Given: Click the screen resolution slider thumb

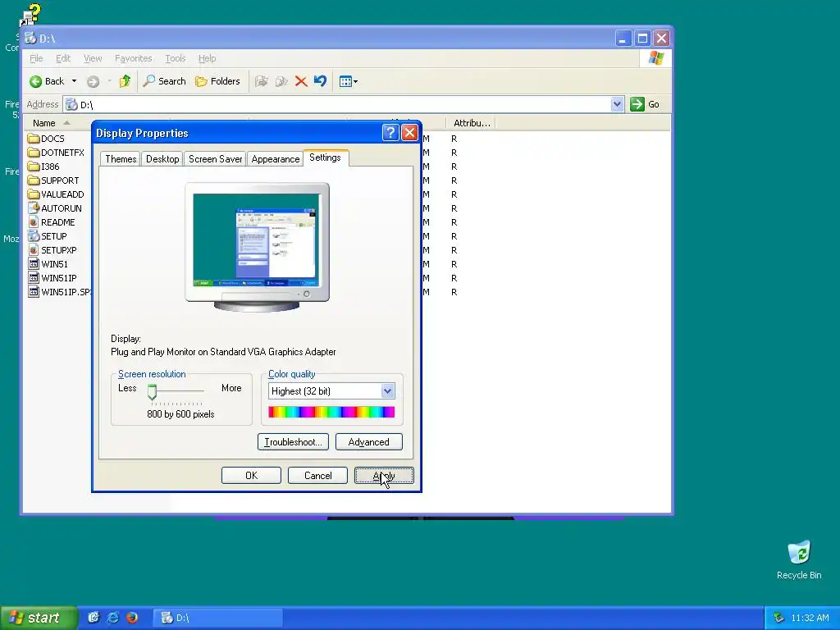Looking at the screenshot, I should click(152, 392).
